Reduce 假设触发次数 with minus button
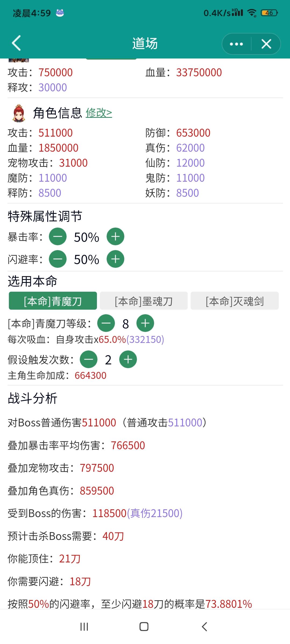The width and height of the screenshot is (290, 644). pos(89,359)
